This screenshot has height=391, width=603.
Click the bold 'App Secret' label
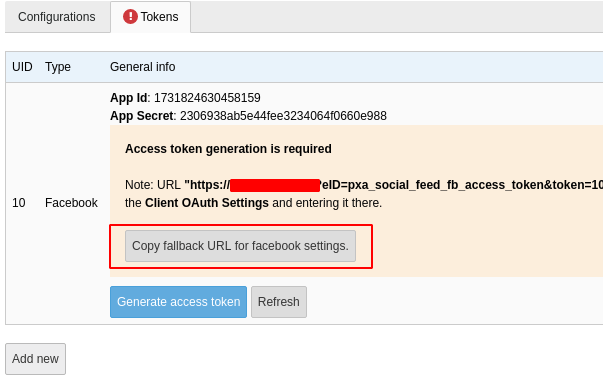point(142,116)
